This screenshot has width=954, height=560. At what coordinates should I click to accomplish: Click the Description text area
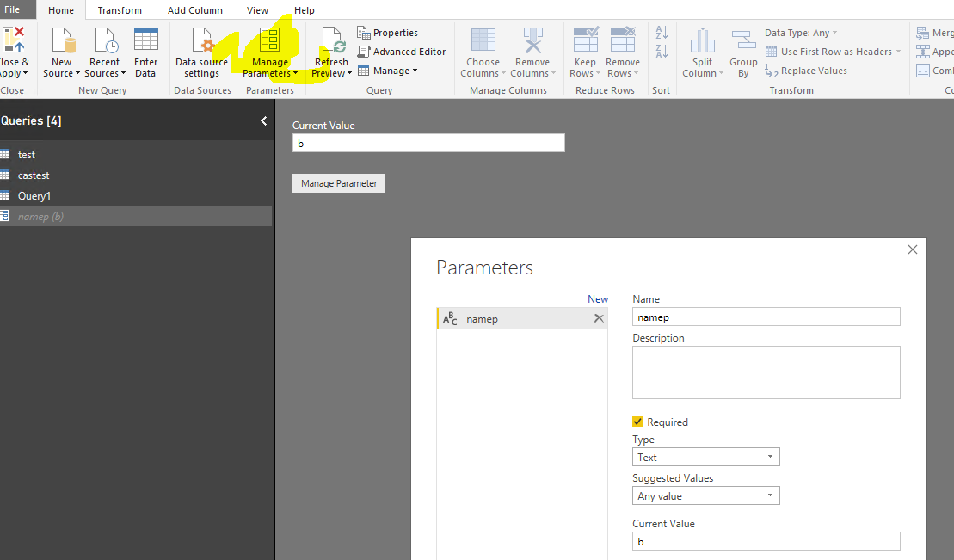(766, 372)
